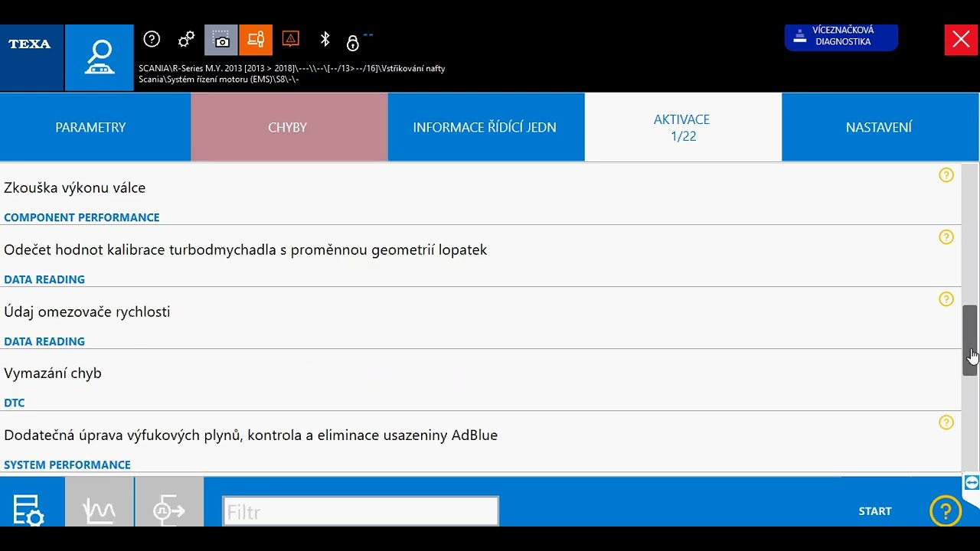This screenshot has width=980, height=551.
Task: Select the Aktivace 1/22 tab
Action: click(x=683, y=127)
